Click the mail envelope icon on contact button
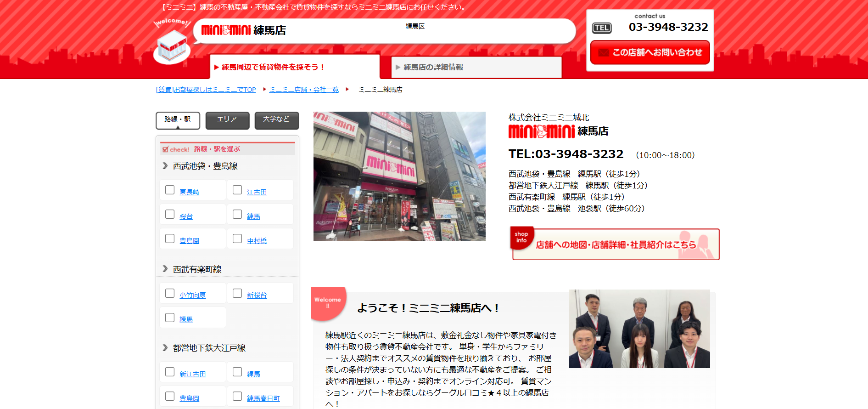 [604, 52]
